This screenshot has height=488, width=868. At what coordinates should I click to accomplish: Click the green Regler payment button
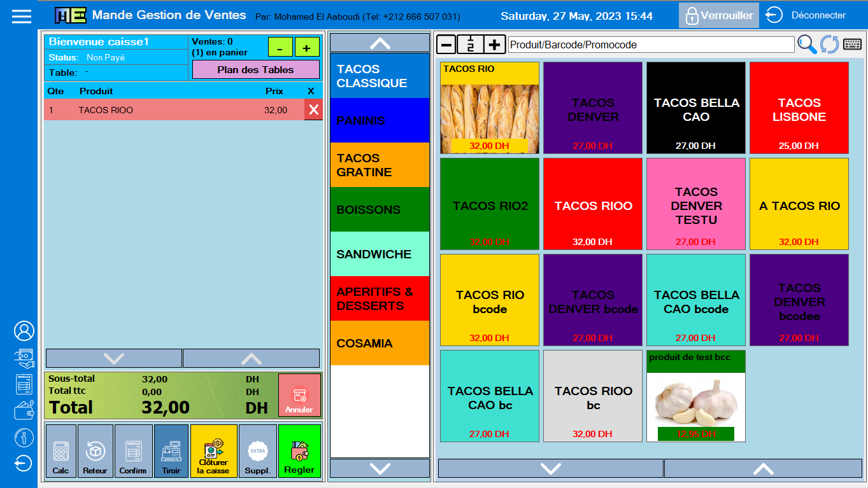pyautogui.click(x=299, y=451)
